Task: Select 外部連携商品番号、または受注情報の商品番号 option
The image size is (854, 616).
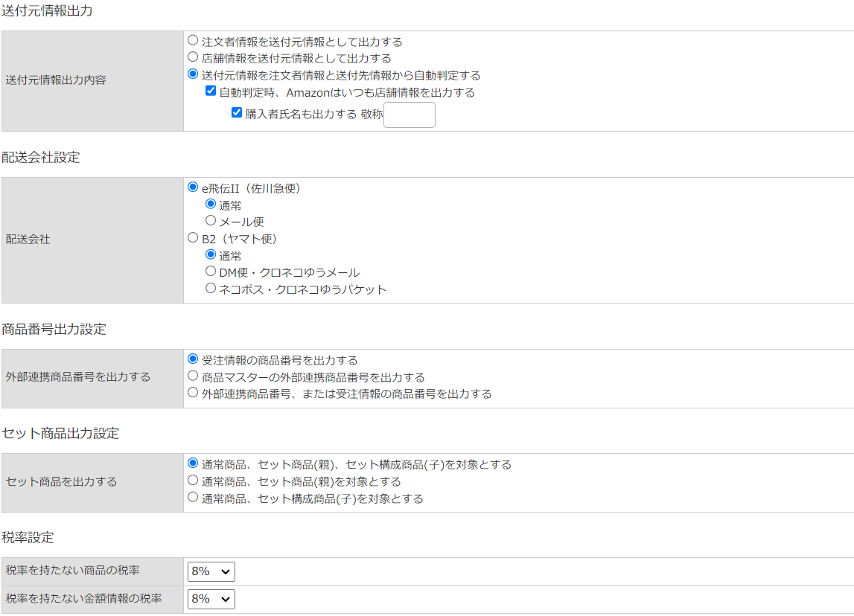Action: 194,393
